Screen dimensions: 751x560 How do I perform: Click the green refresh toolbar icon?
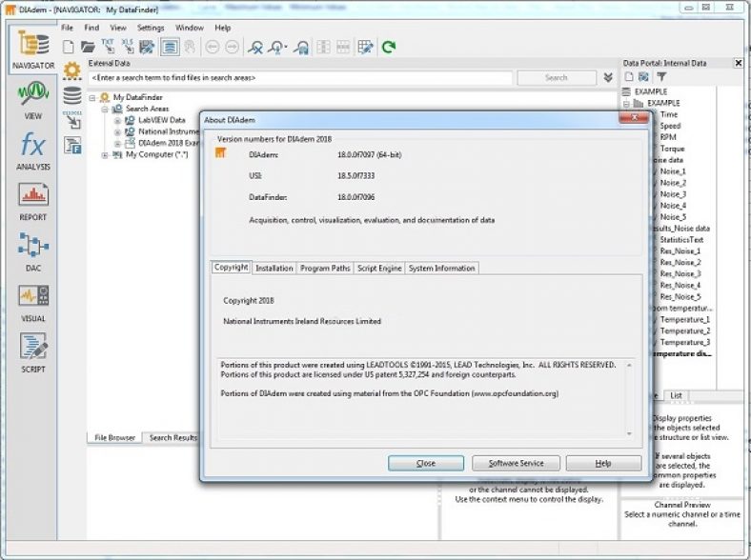pyautogui.click(x=389, y=47)
